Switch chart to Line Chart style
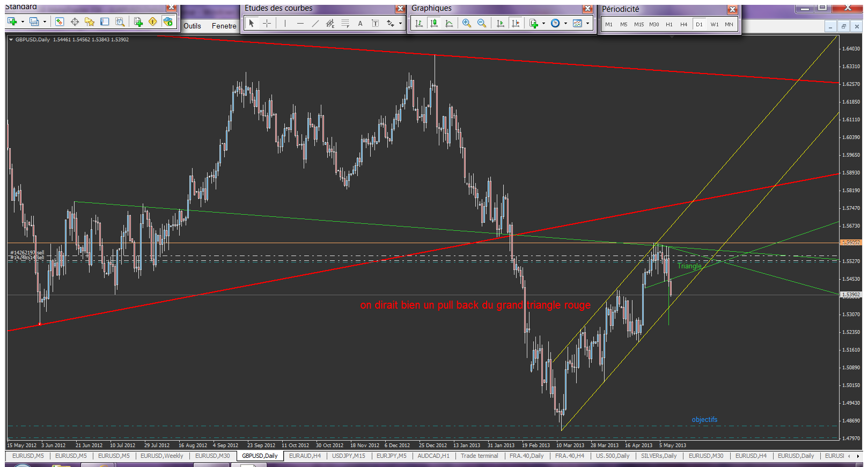868x467 pixels. pos(449,23)
